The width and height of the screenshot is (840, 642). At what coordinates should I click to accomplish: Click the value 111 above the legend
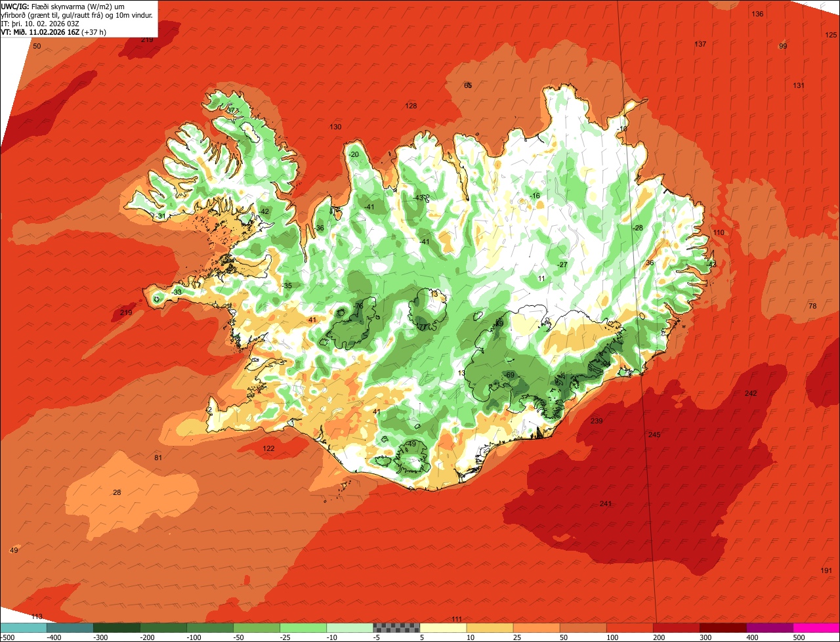(x=457, y=619)
